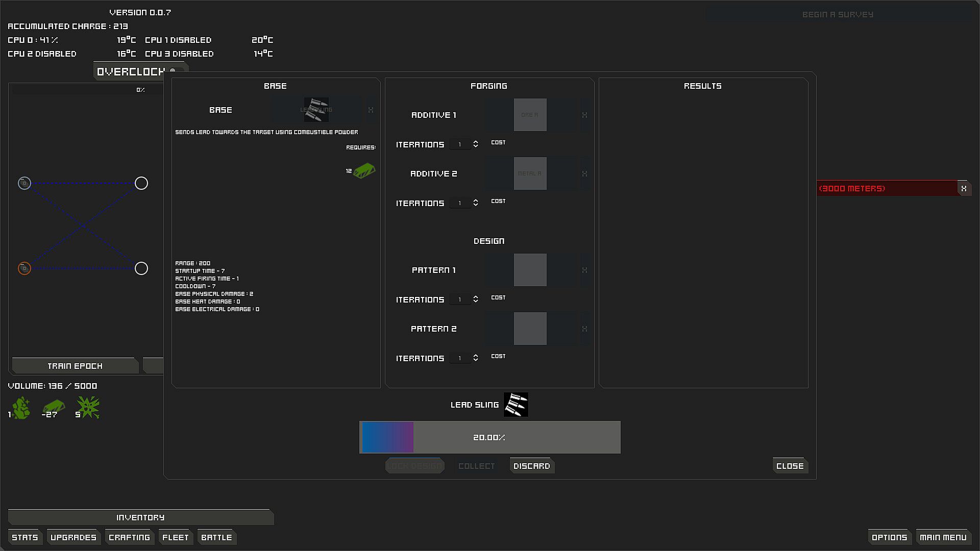The height and width of the screenshot is (551, 980).
Task: Open the Crafting tab
Action: click(x=129, y=537)
